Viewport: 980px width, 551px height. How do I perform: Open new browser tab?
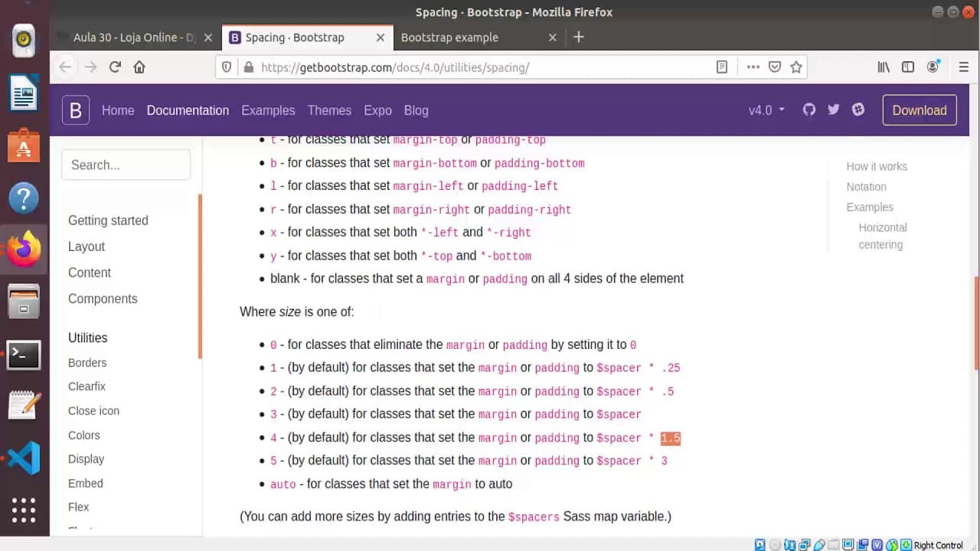579,37
